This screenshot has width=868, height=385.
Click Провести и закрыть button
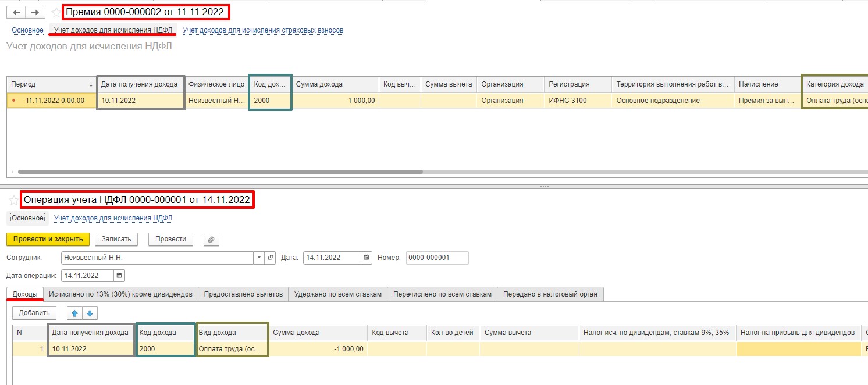(48, 239)
